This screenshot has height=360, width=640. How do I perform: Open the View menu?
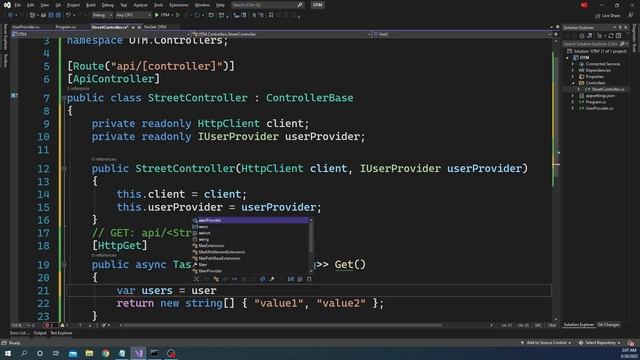[45, 5]
